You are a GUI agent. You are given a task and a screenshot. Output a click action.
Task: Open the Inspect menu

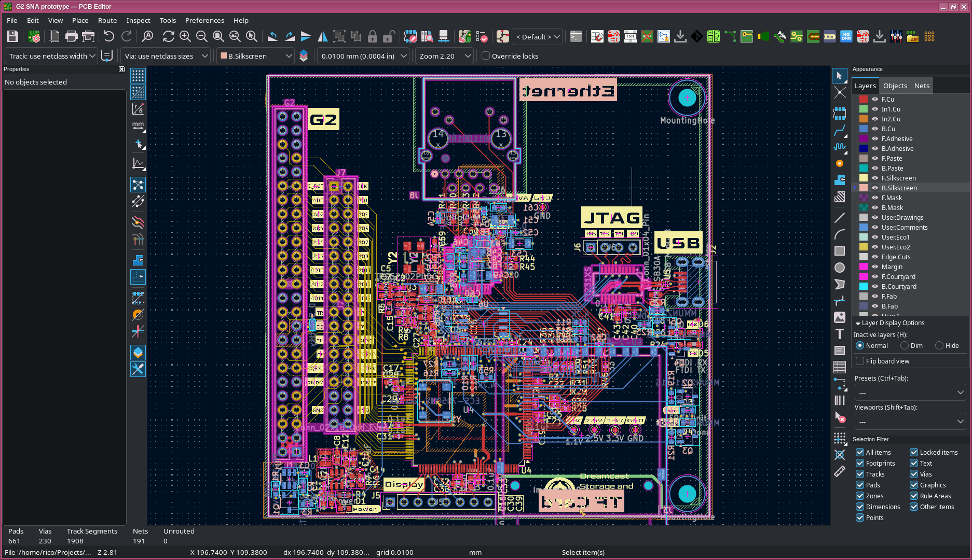click(x=138, y=20)
